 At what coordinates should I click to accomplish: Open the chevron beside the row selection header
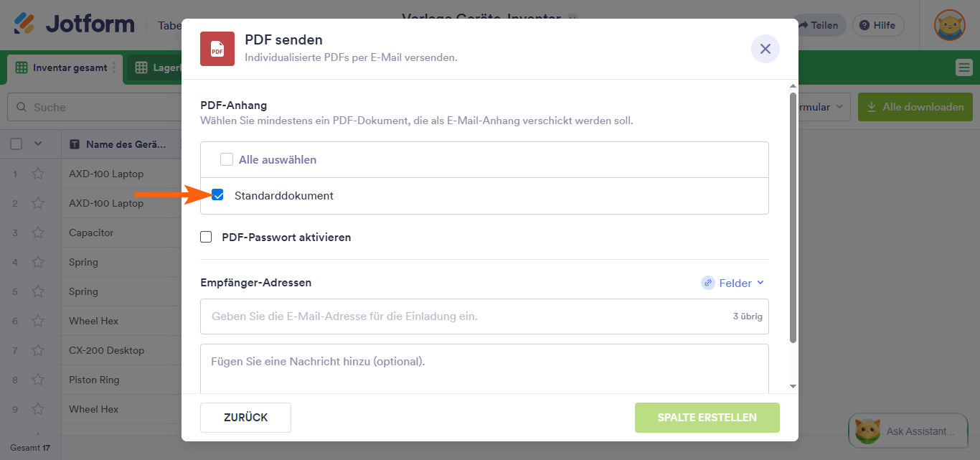(39, 144)
